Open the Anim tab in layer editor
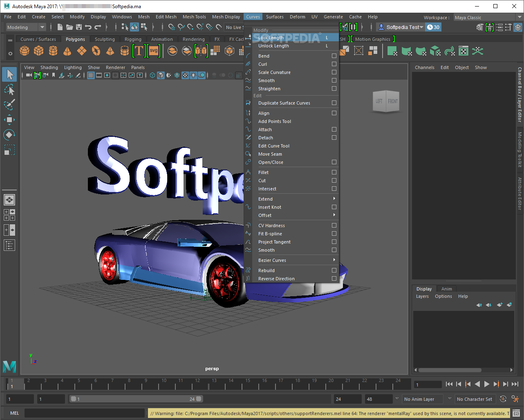Viewport: 524px width, 420px height. click(446, 289)
